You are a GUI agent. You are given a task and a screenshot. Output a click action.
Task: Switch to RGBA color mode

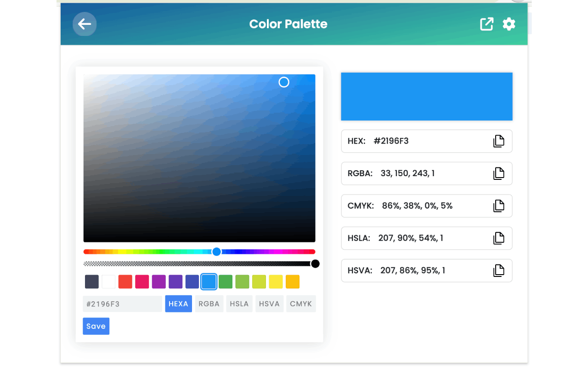[x=209, y=304]
